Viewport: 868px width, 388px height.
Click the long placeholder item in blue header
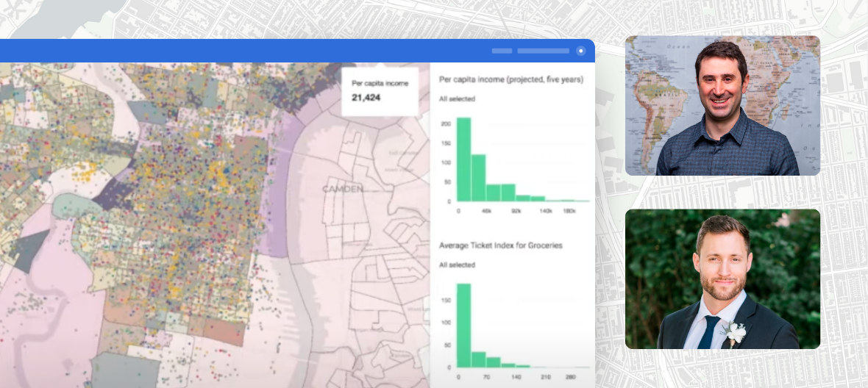[543, 51]
